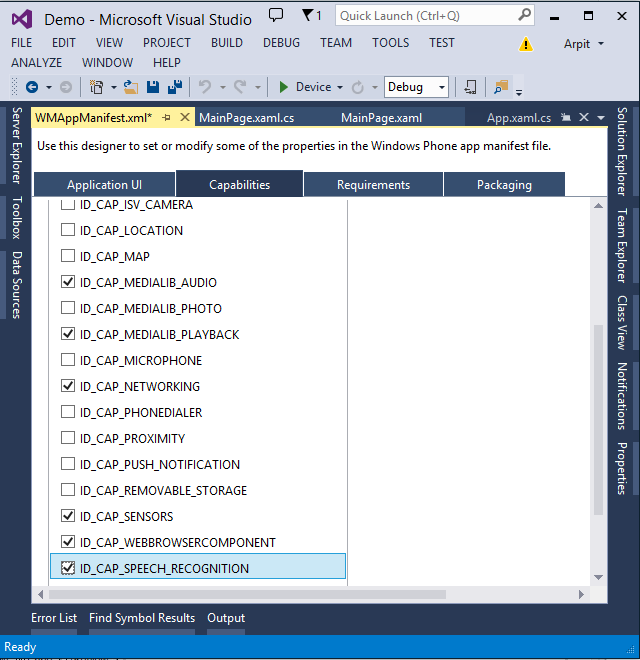Open the Error List panel
This screenshot has width=640, height=660.
coord(54,618)
